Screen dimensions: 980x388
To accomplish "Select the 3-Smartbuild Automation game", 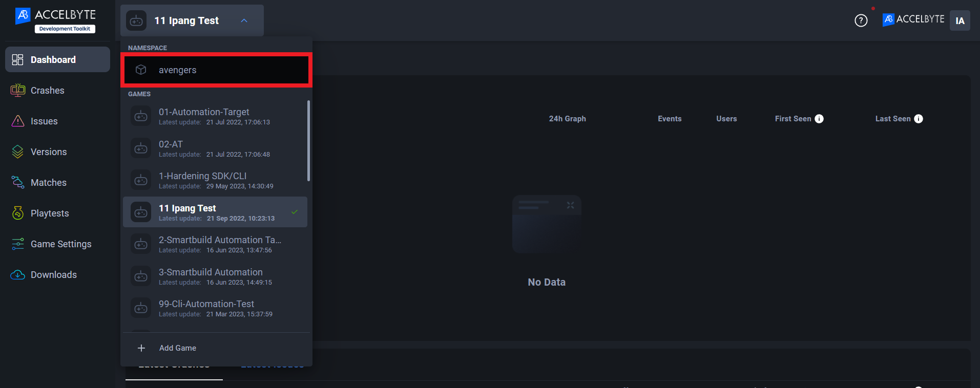I will (215, 276).
